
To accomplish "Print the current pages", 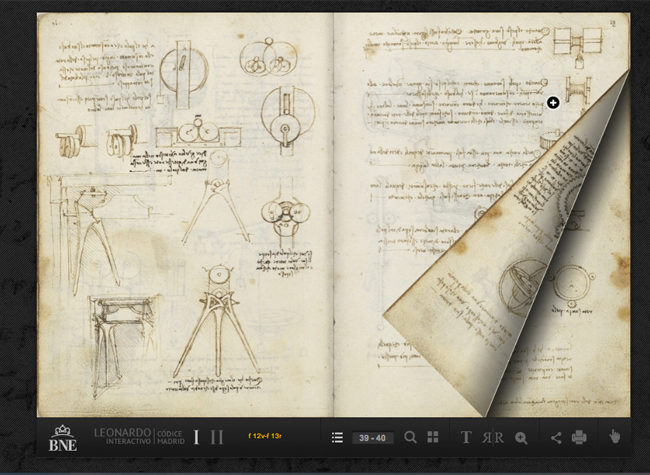I will (579, 437).
